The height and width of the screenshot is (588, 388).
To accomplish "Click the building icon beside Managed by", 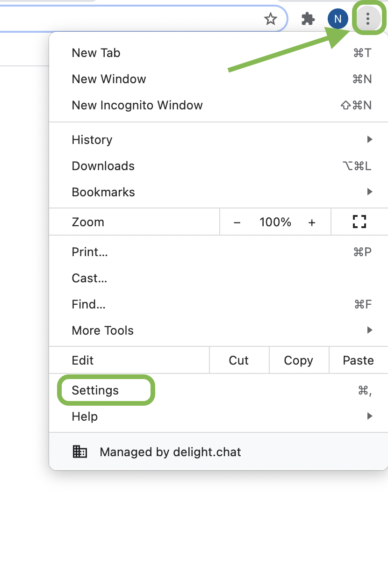I will pos(80,452).
